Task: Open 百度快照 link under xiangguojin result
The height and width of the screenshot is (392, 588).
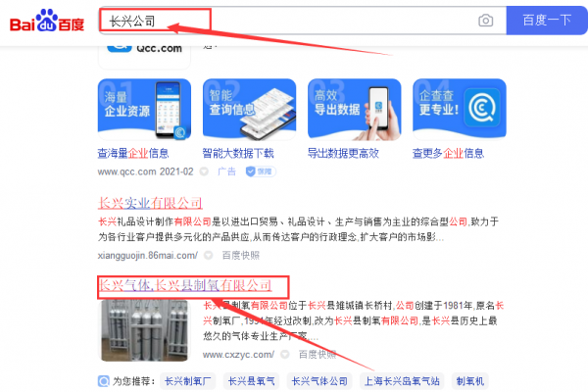Action: pos(241,256)
